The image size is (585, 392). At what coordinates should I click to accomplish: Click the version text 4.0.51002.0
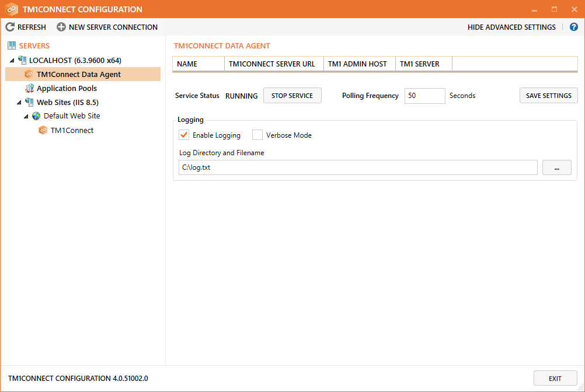coord(130,378)
